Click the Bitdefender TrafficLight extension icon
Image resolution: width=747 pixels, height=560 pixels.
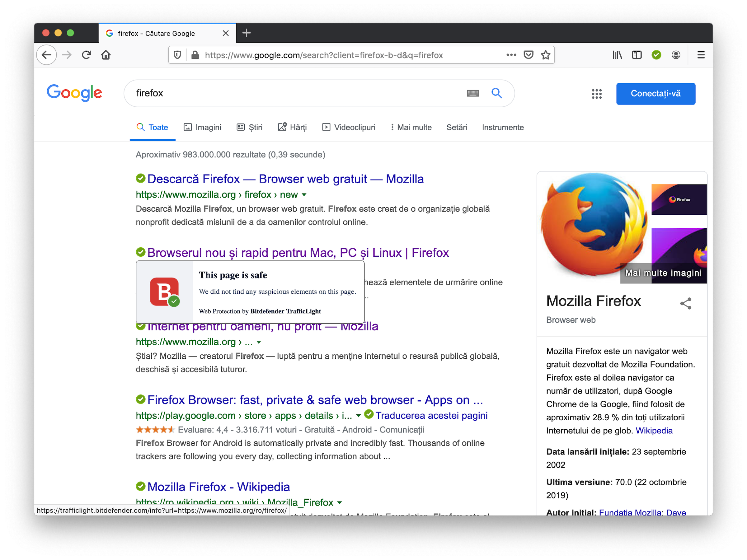coord(656,55)
